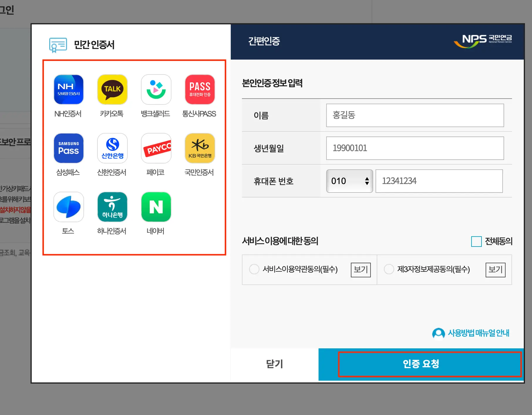Choose the KakaoTalk 카카오톡 icon
This screenshot has height=415, width=532.
pyautogui.click(x=112, y=90)
